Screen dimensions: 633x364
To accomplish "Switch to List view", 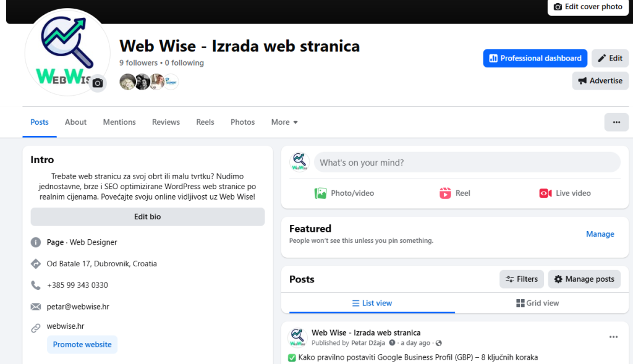I will [x=372, y=303].
